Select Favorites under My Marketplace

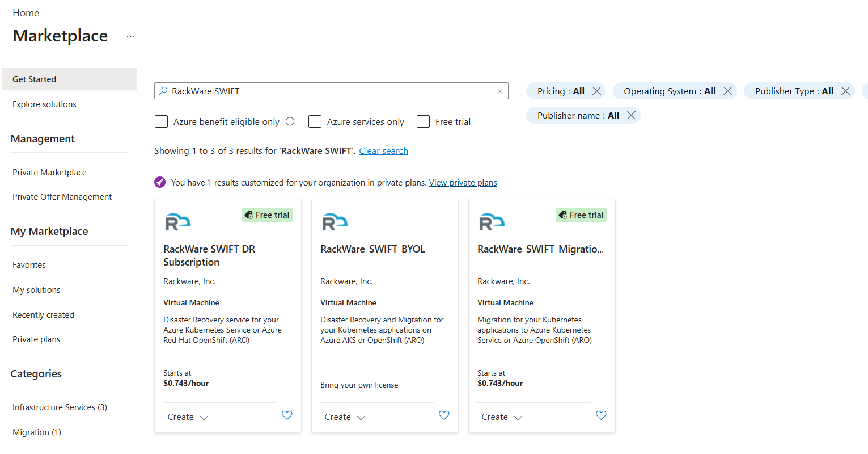tap(29, 265)
